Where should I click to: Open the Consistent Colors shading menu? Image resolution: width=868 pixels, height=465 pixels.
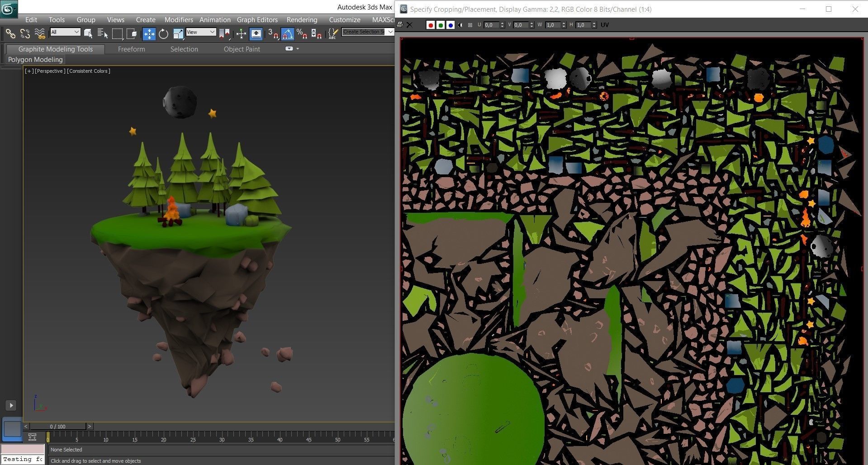(89, 71)
